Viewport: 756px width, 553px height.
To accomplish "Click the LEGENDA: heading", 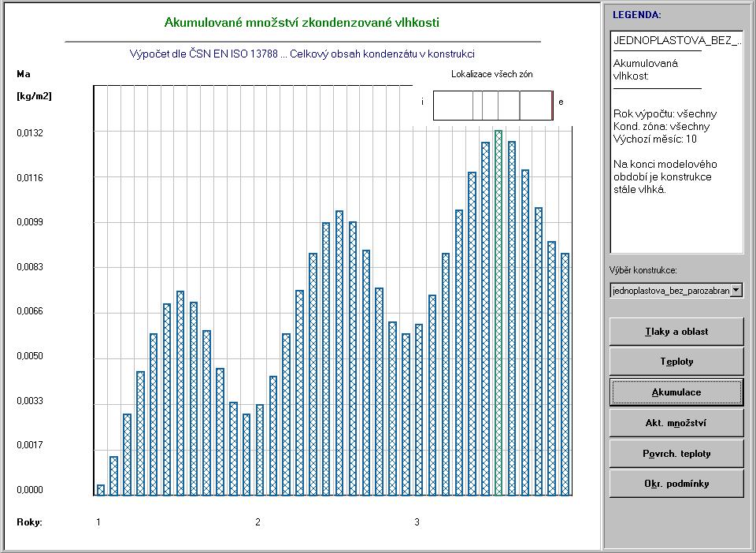I will [637, 15].
